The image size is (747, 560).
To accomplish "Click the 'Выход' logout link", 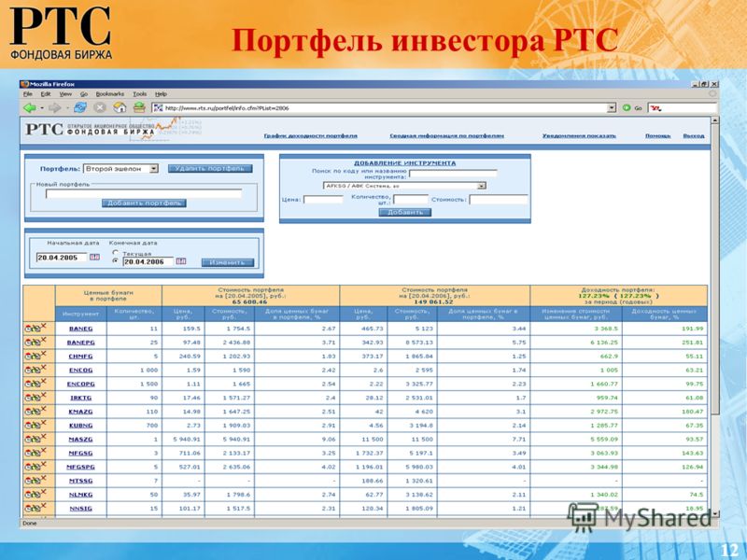I will [x=694, y=135].
